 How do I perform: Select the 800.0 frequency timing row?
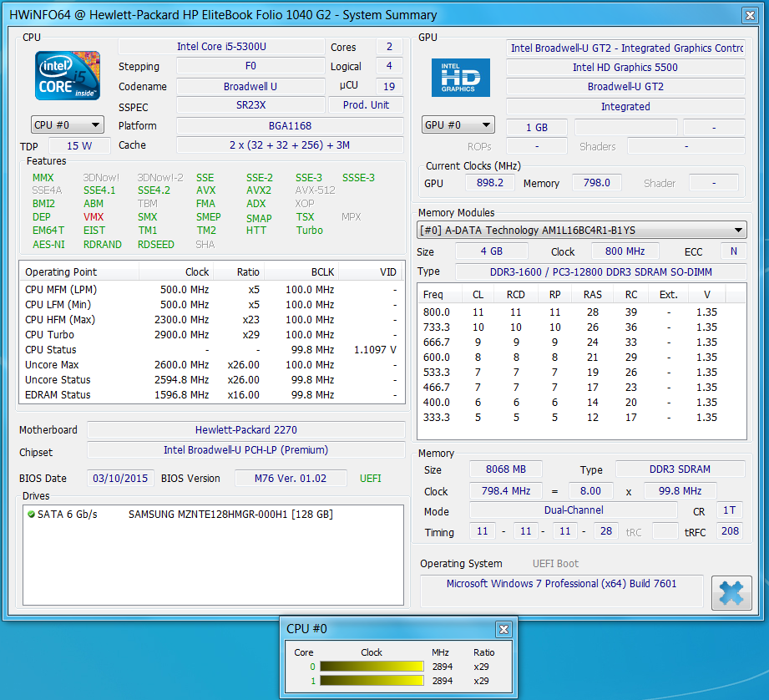coord(582,312)
